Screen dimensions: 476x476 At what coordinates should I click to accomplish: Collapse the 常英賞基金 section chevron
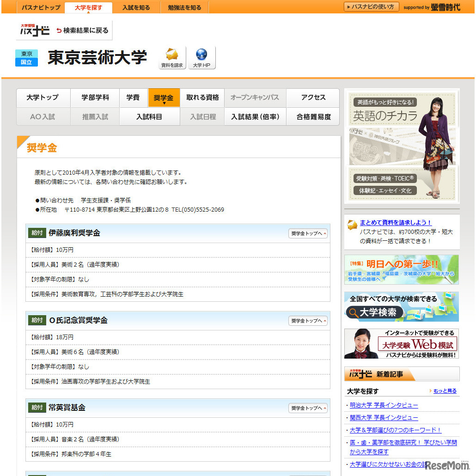pyautogui.click(x=308, y=407)
